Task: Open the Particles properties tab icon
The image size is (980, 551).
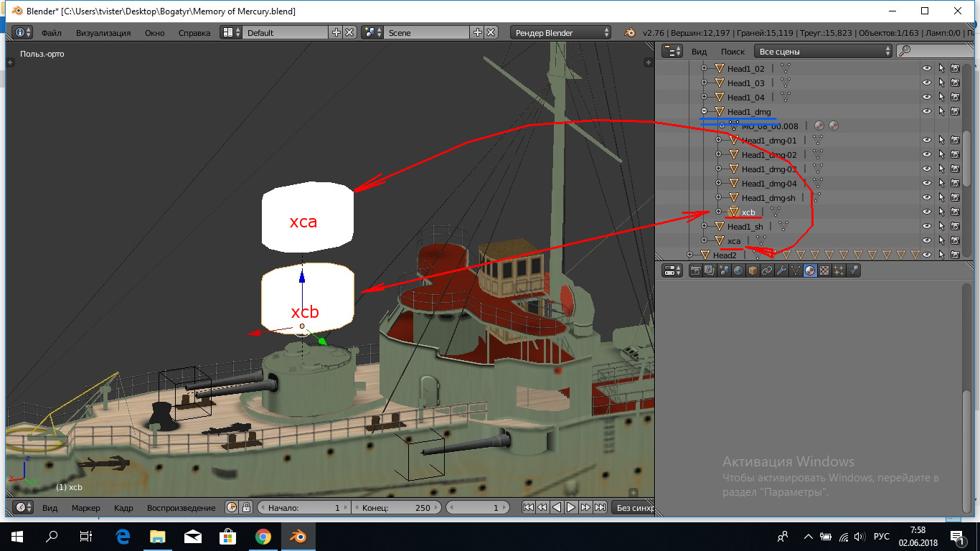Action: [839, 270]
